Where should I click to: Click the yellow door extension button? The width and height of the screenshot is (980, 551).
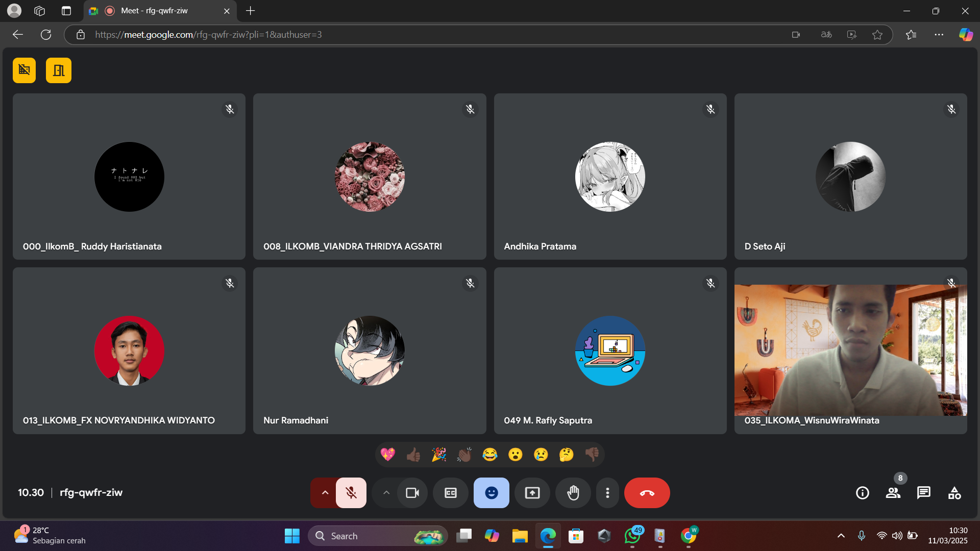pyautogui.click(x=59, y=70)
